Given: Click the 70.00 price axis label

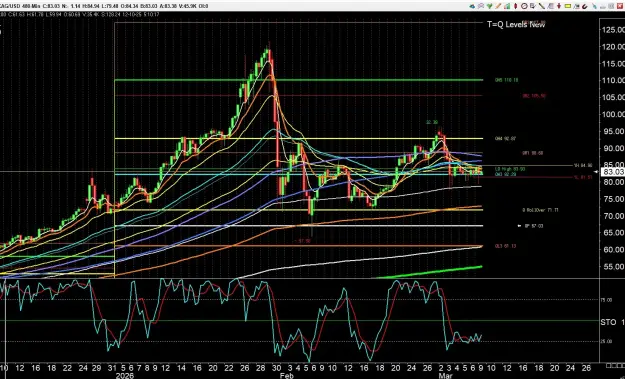Looking at the screenshot, I should click(x=613, y=216).
